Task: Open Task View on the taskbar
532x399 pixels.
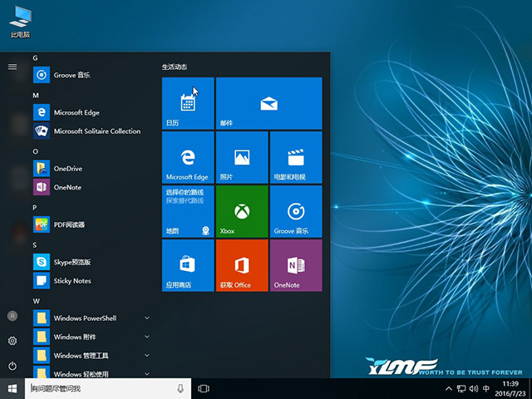Action: click(204, 388)
